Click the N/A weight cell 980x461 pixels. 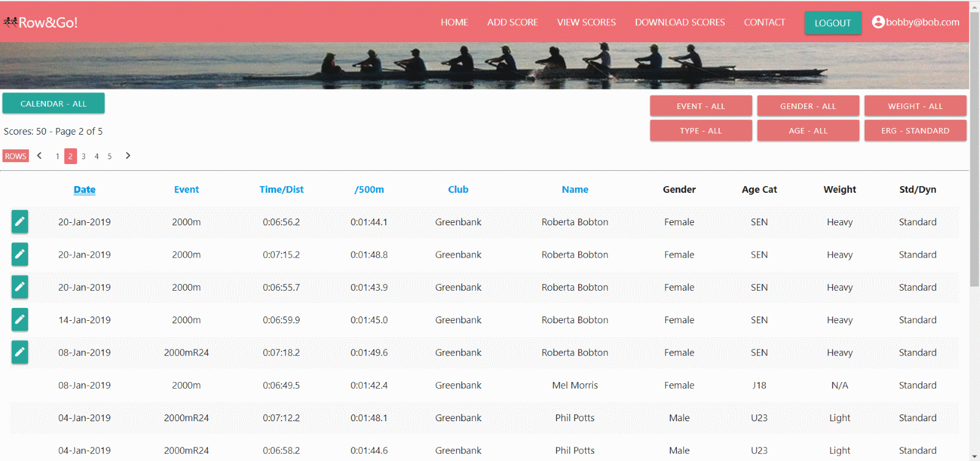pos(840,385)
